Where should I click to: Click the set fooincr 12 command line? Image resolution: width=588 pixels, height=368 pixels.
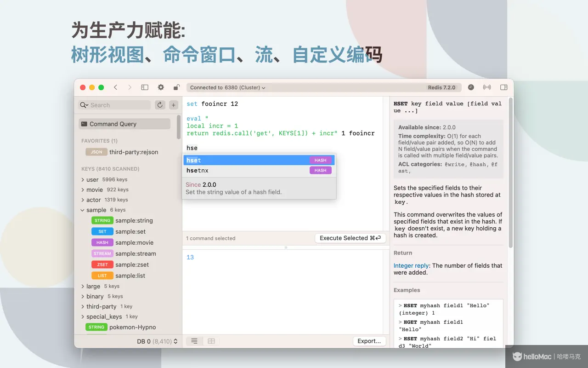(212, 104)
